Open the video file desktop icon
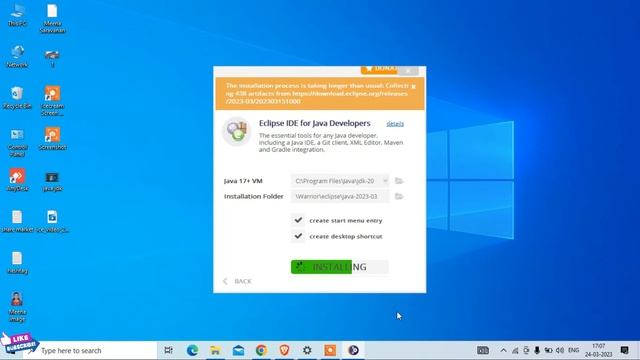 click(x=52, y=221)
